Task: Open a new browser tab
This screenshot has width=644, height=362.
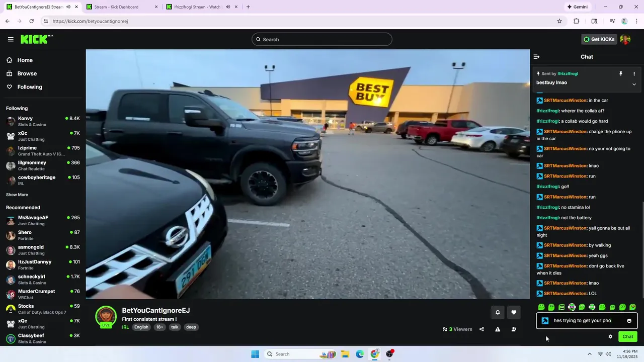Action: (248, 7)
